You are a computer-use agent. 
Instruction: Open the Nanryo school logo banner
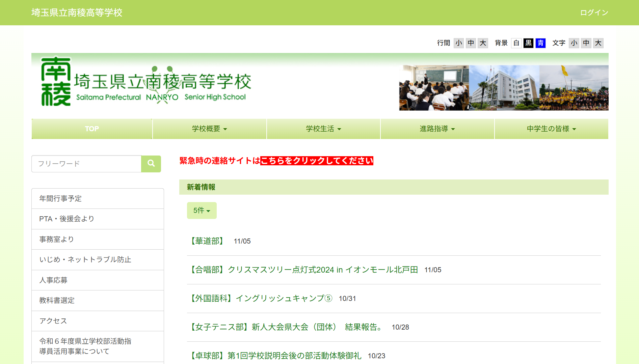point(146,82)
